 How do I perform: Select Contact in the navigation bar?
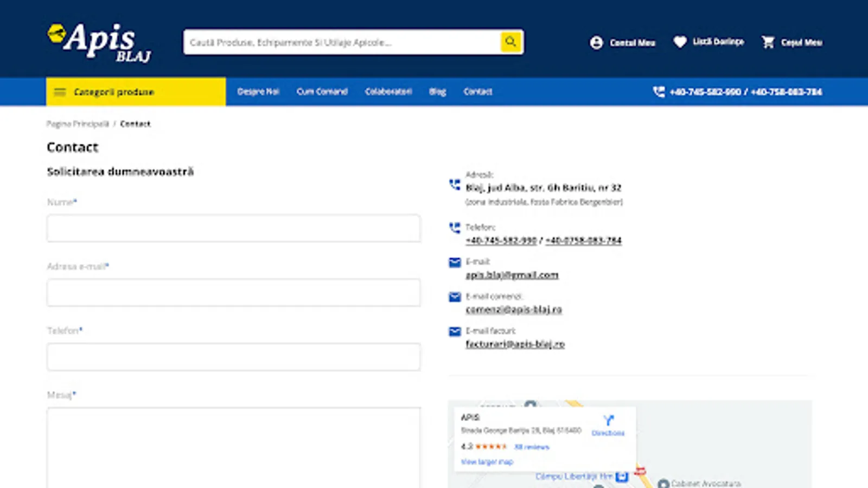pyautogui.click(x=478, y=92)
